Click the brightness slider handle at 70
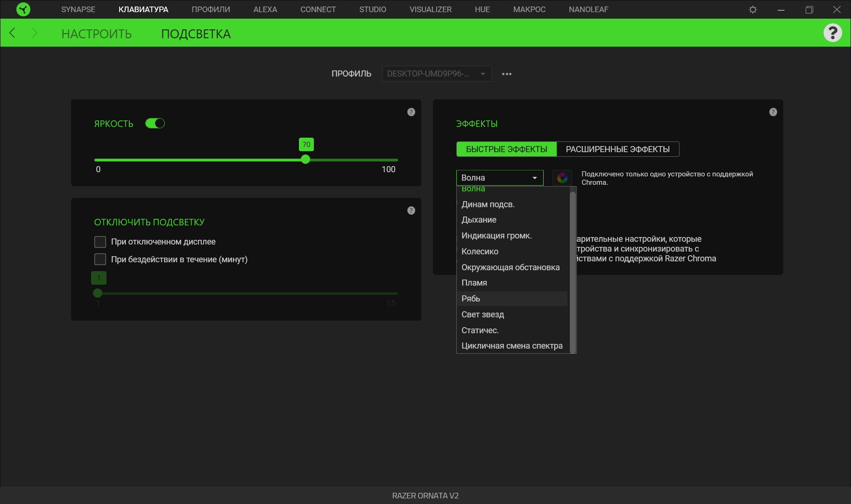 coord(305,160)
